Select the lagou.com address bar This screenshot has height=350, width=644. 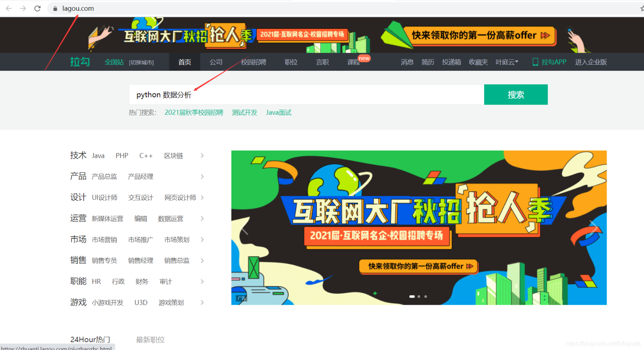(x=342, y=8)
